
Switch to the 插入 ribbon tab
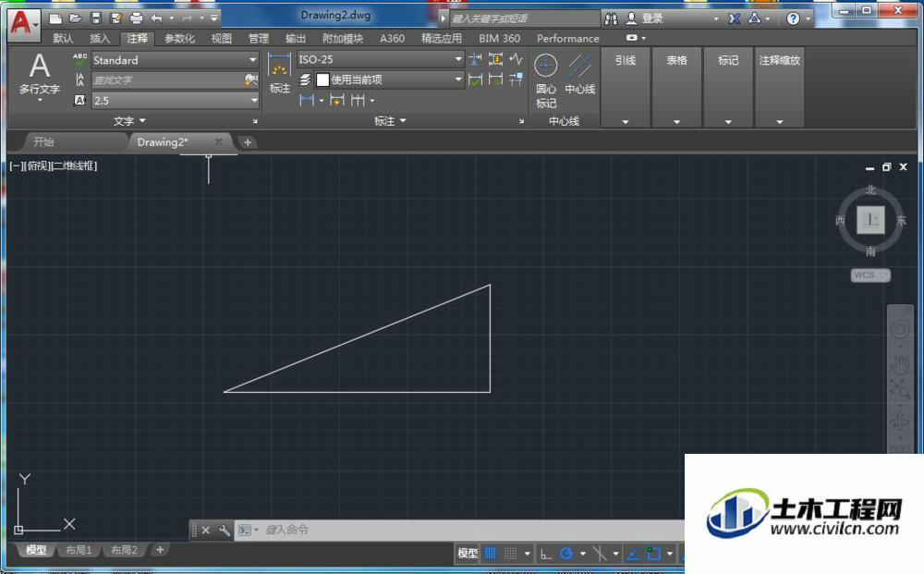point(100,38)
